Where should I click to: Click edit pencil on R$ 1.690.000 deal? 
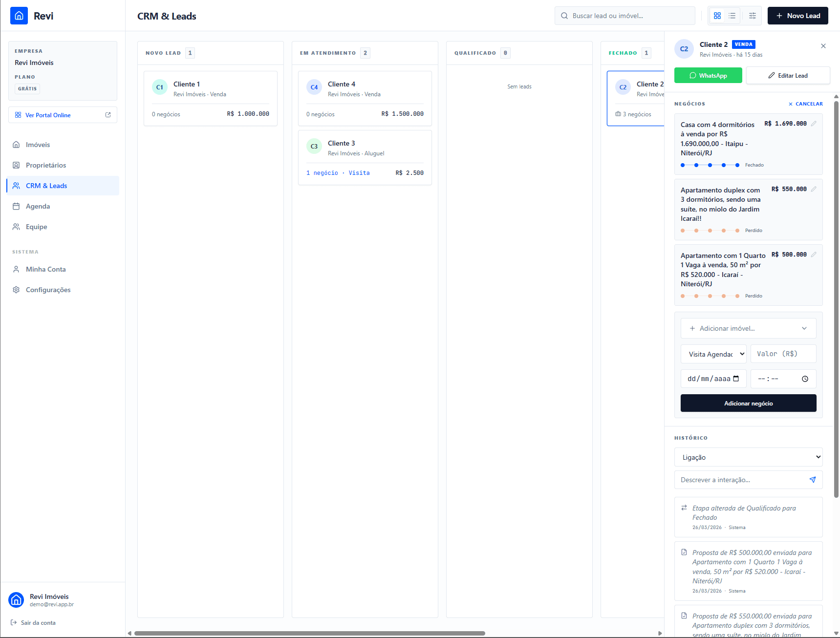(814, 124)
